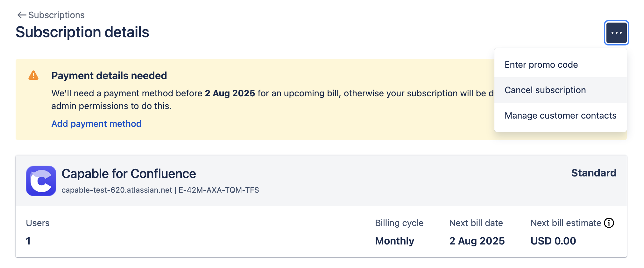Click the orange warning triangle icon
Viewport: 644px width, 268px height.
click(33, 76)
